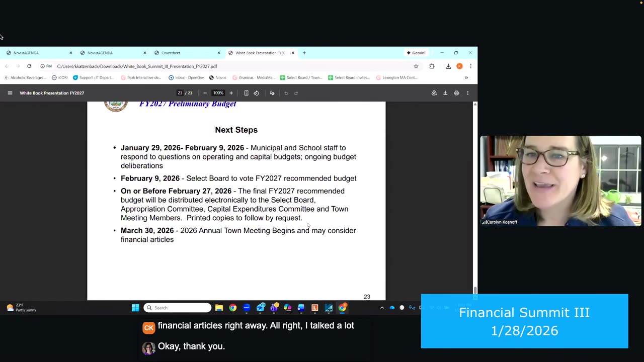Reload the current page
The image size is (644, 362).
coord(29,66)
